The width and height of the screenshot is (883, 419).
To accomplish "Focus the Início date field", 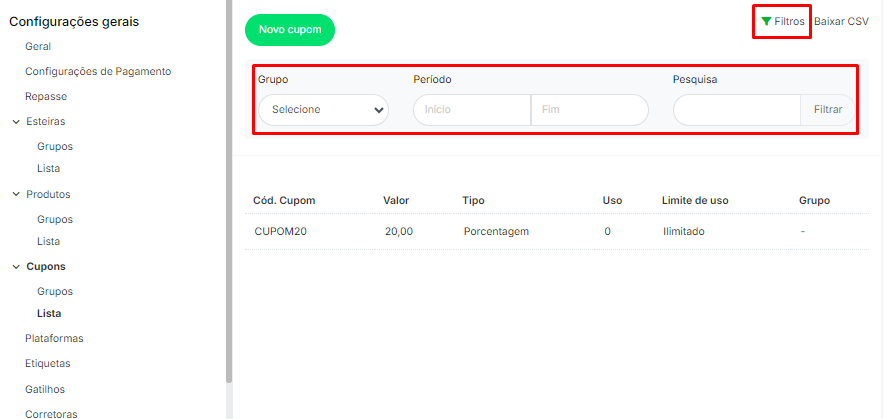I will point(471,110).
